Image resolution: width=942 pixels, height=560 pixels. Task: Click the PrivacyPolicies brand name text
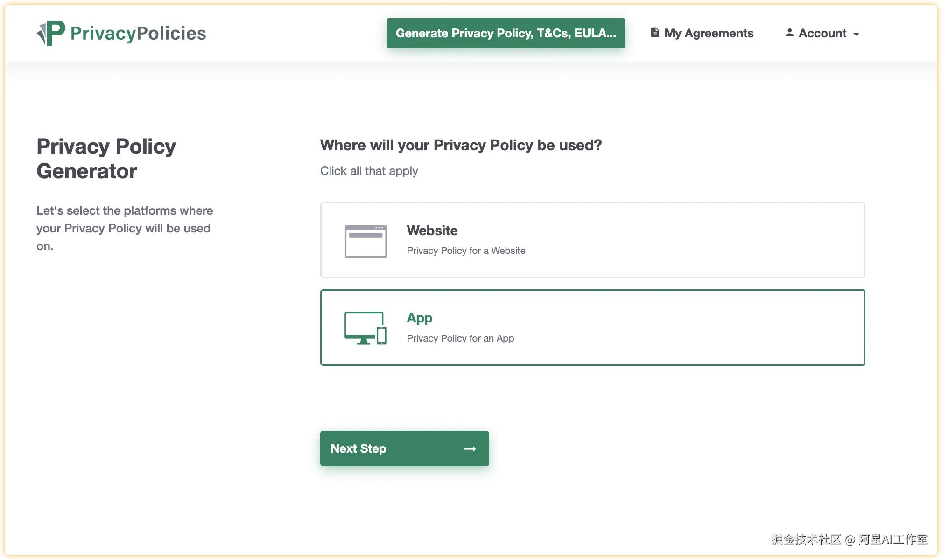point(138,33)
